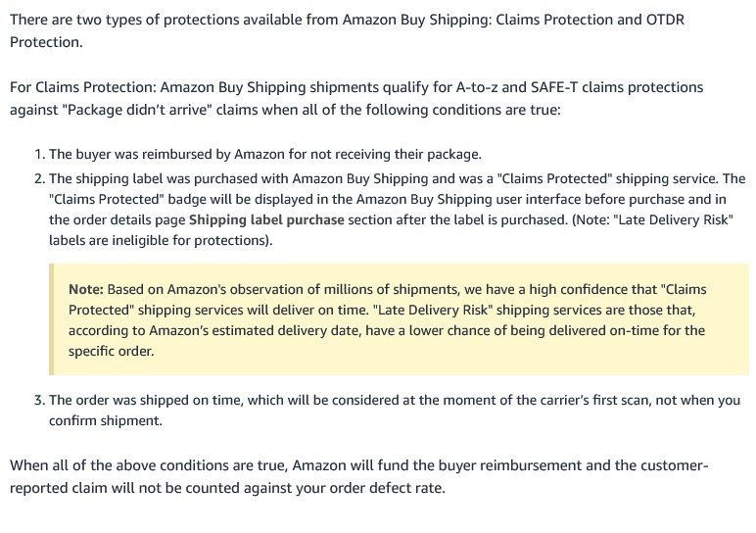Click "specific order." at end of note
This screenshot has height=533, width=756.
pos(112,351)
